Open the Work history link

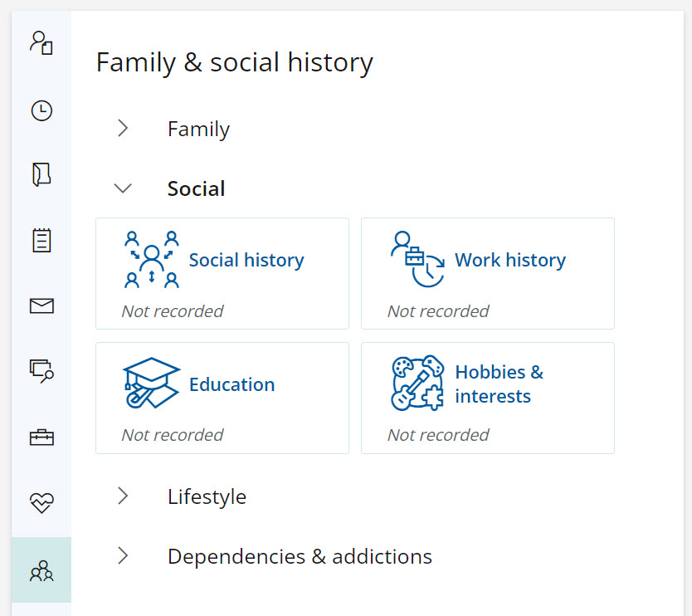510,260
